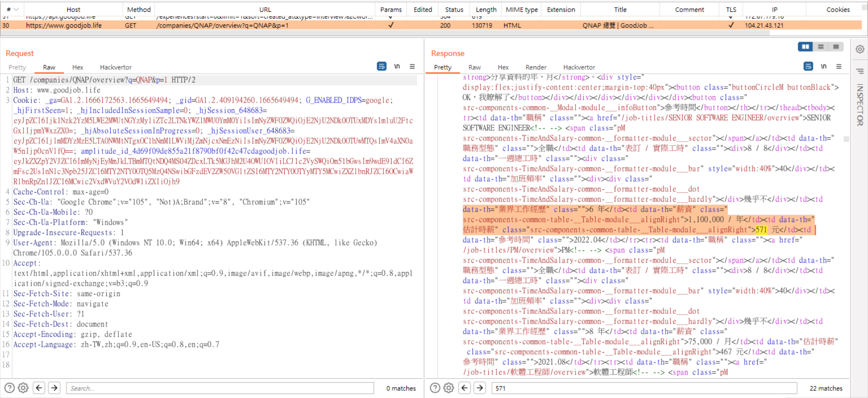Image resolution: width=868 pixels, height=398 pixels.
Task: Open the Response search help icon
Action: 435,388
